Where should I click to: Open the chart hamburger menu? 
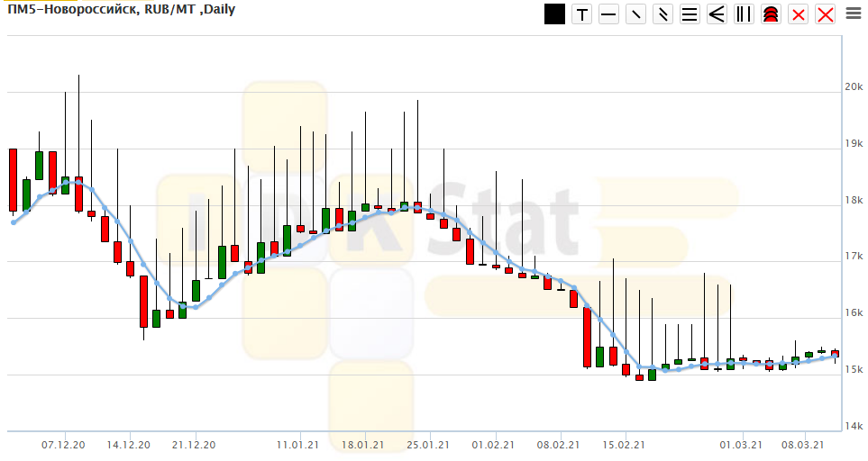point(854,14)
